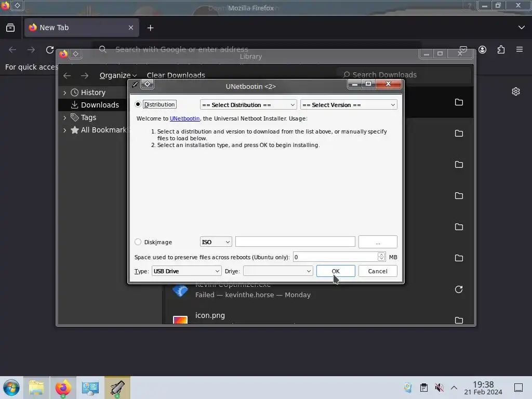Expand hidden system tray icons
This screenshot has height=399, width=532.
point(454,388)
